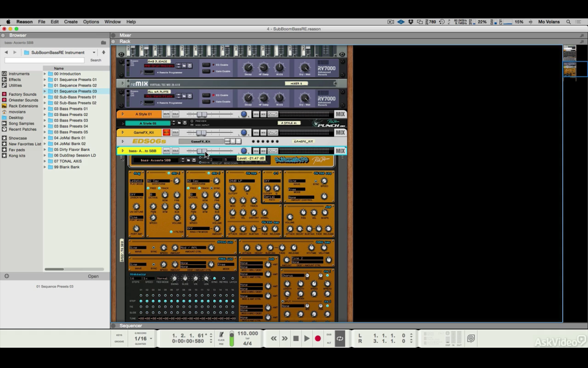This screenshot has height=368, width=588.
Task: Toggle the Loop button in transport
Action: point(340,339)
